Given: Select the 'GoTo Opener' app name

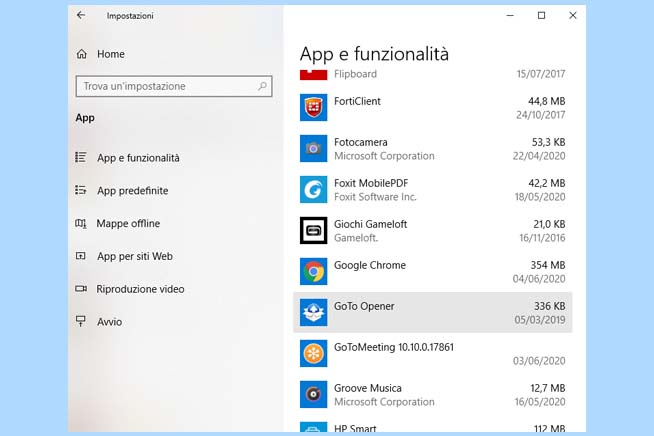Looking at the screenshot, I should pyautogui.click(x=364, y=306).
